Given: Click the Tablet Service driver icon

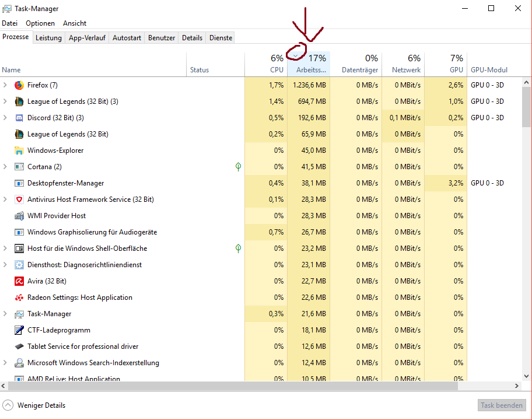Looking at the screenshot, I should point(19,346).
